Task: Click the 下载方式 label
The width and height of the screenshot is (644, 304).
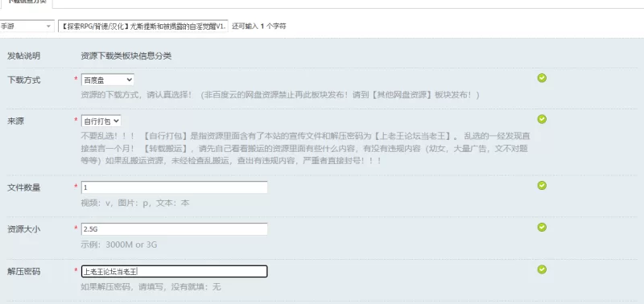Action: pos(24,80)
